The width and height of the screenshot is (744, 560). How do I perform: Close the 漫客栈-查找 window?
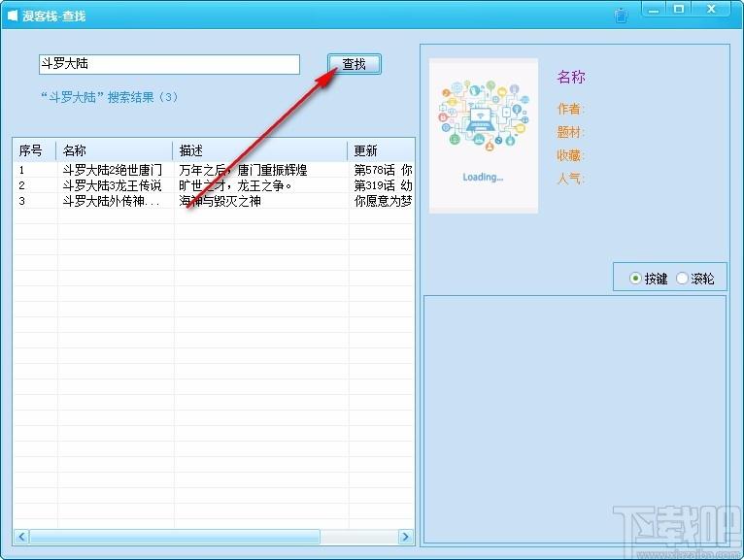coord(711,10)
